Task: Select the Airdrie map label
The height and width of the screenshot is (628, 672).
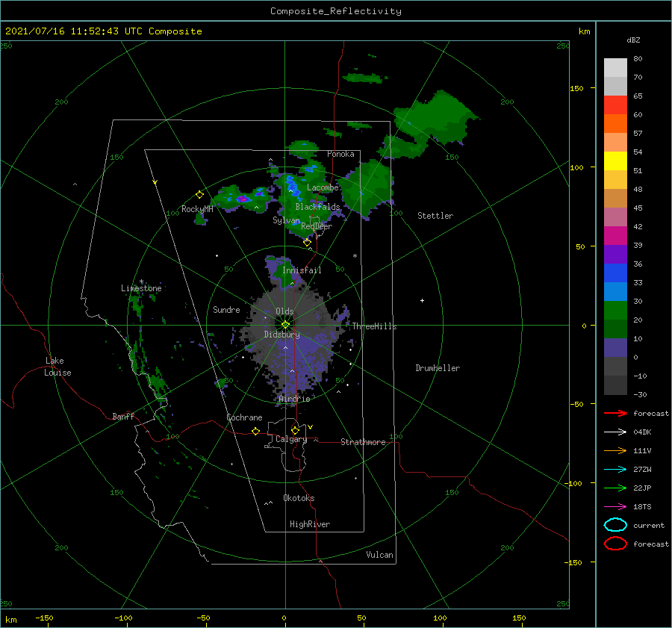Action: tap(294, 399)
